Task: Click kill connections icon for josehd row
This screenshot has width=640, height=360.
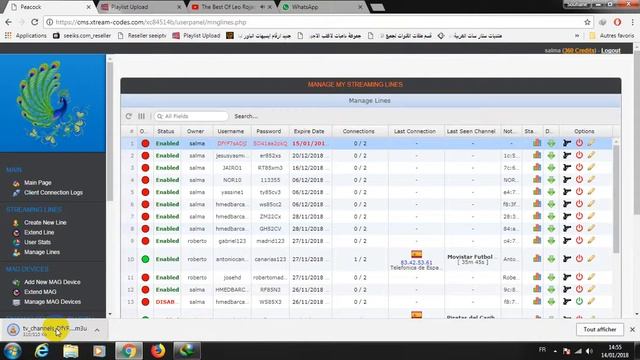Action: [x=567, y=277]
